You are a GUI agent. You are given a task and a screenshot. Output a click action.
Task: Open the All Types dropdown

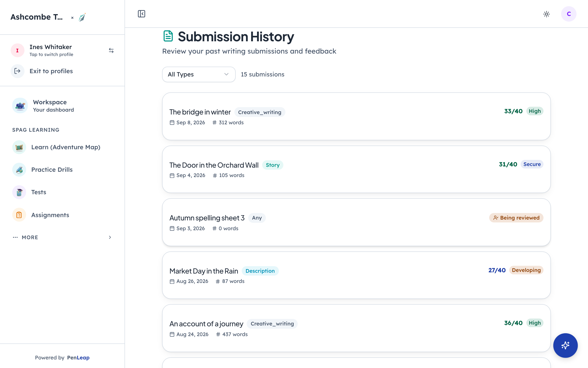click(x=199, y=74)
